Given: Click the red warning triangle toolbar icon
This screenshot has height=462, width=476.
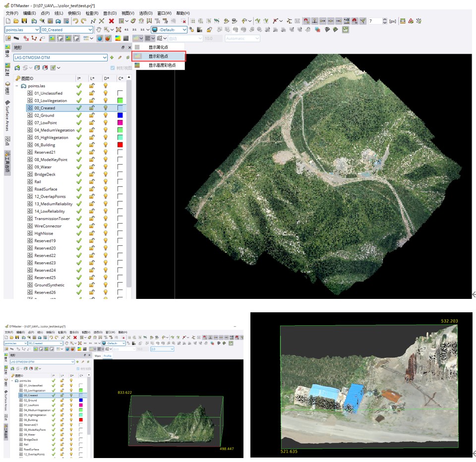Looking at the screenshot, I should coord(411,21).
